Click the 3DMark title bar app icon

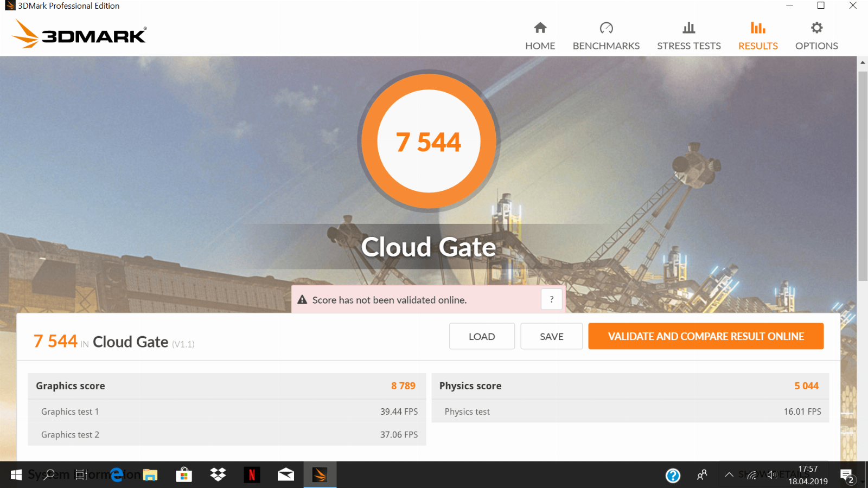pos(10,5)
